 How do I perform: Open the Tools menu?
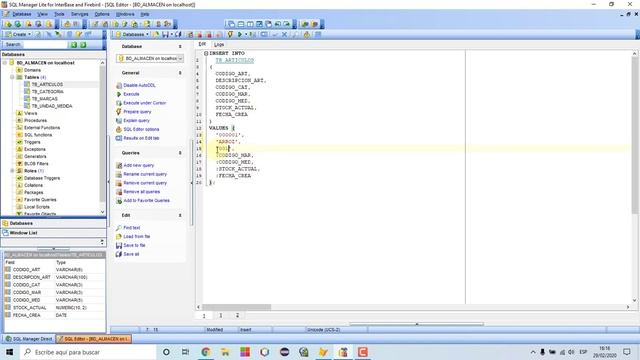click(60, 14)
